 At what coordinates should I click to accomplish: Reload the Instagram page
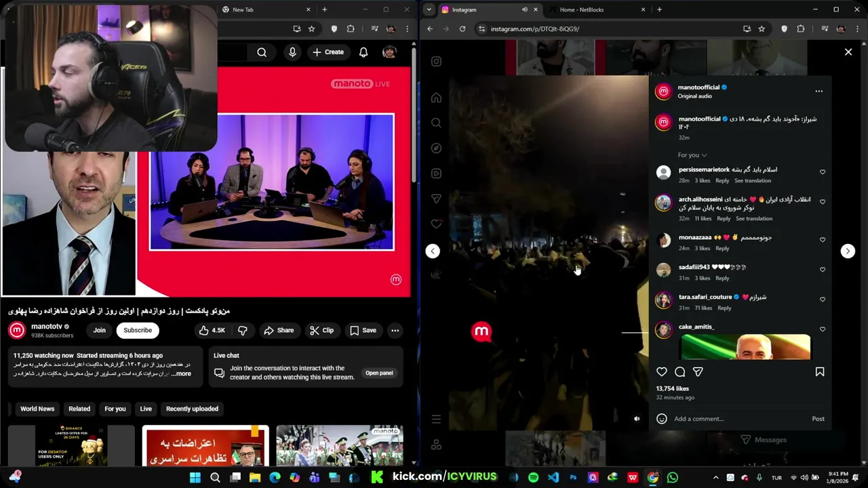tap(462, 29)
